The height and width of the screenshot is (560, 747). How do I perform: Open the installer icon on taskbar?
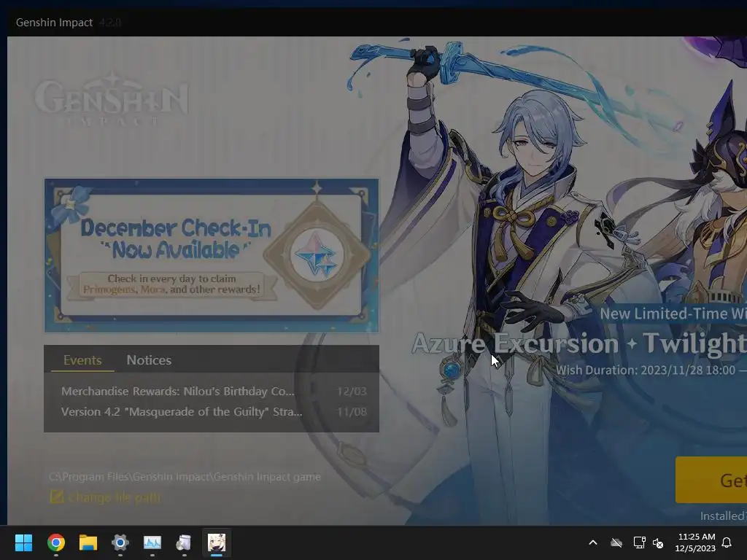click(184, 542)
